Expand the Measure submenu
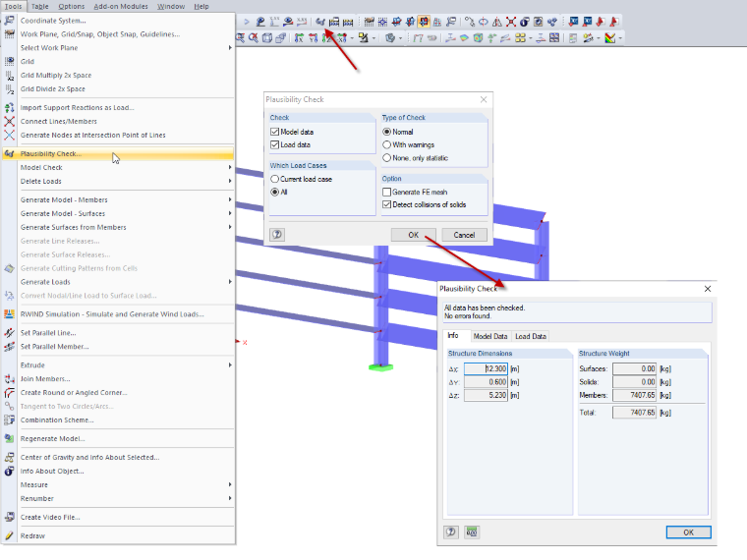Screen dimensions: 747x560 tap(126, 484)
